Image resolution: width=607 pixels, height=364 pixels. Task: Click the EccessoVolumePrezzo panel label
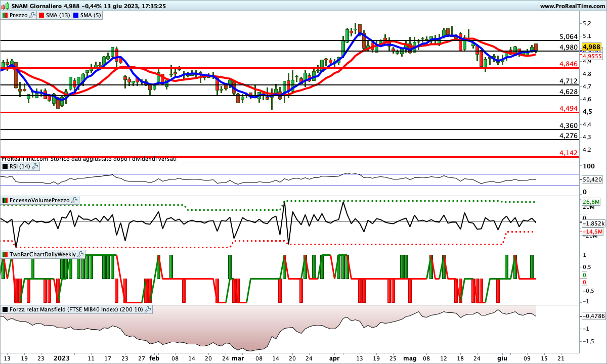tap(39, 201)
